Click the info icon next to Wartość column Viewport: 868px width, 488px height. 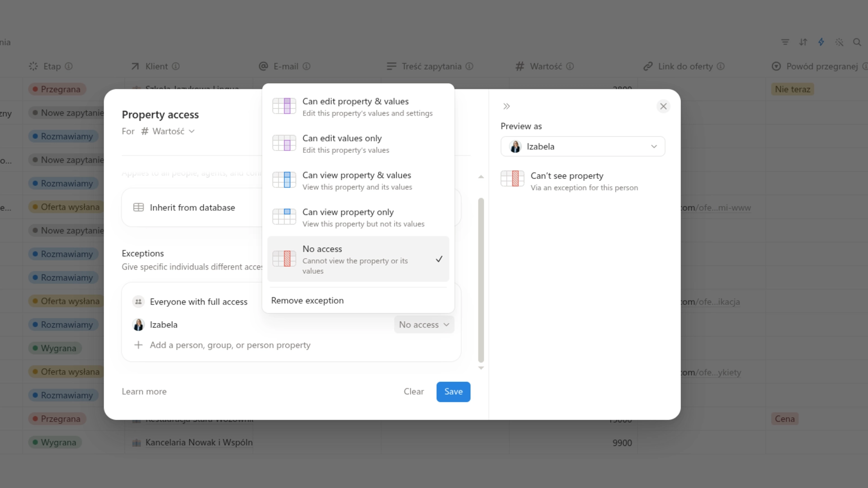pos(570,66)
